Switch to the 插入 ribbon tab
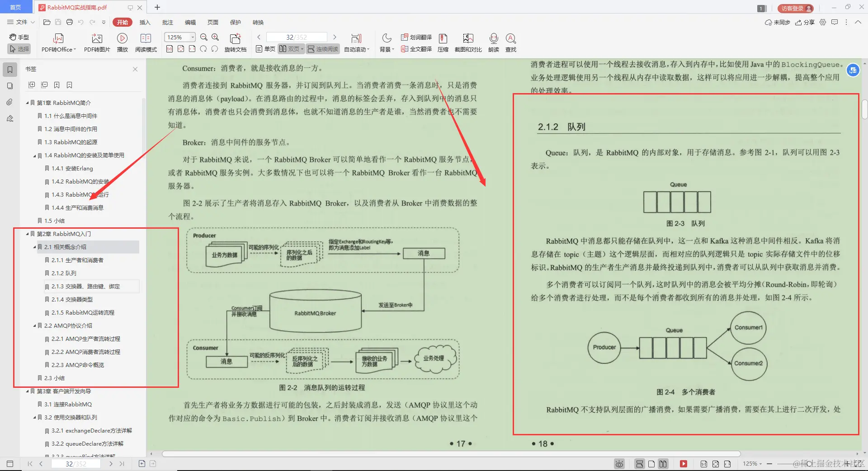The height and width of the screenshot is (471, 868). coord(144,22)
